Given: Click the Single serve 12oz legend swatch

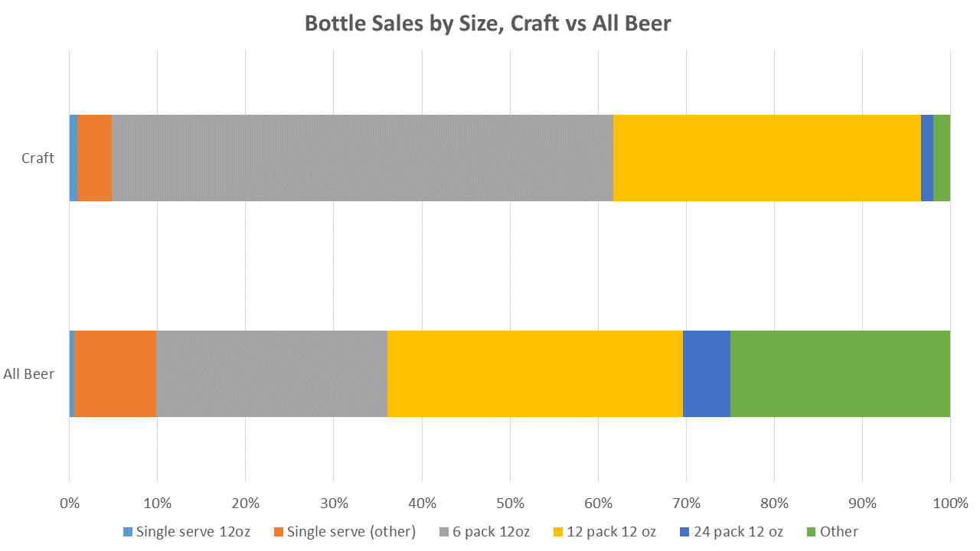Looking at the screenshot, I should (x=127, y=532).
